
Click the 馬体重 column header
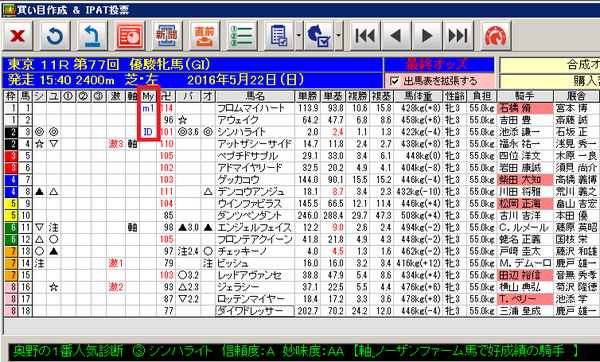pos(418,96)
